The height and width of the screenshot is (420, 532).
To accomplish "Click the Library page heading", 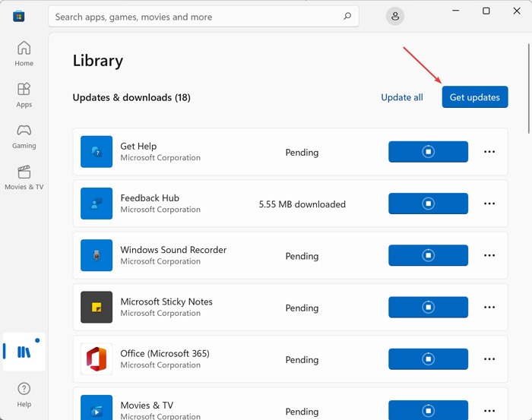I will click(x=98, y=61).
